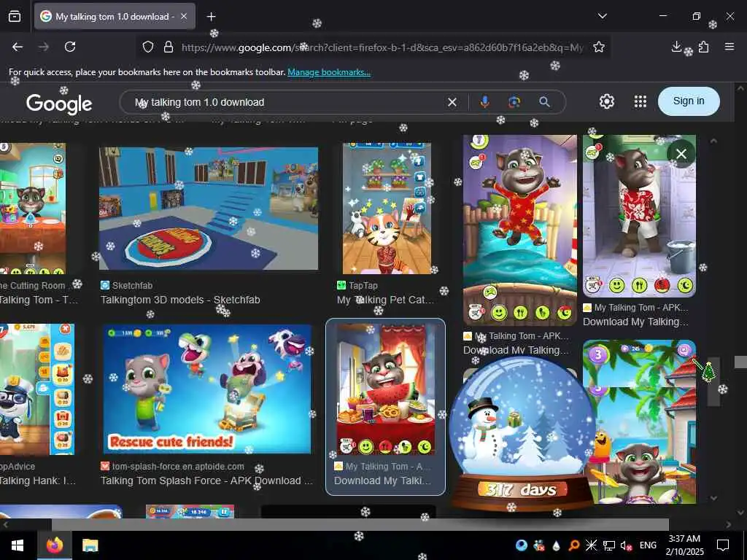This screenshot has height=560, width=747.
Task: Click Firefox icon in taskbar
Action: point(54,545)
